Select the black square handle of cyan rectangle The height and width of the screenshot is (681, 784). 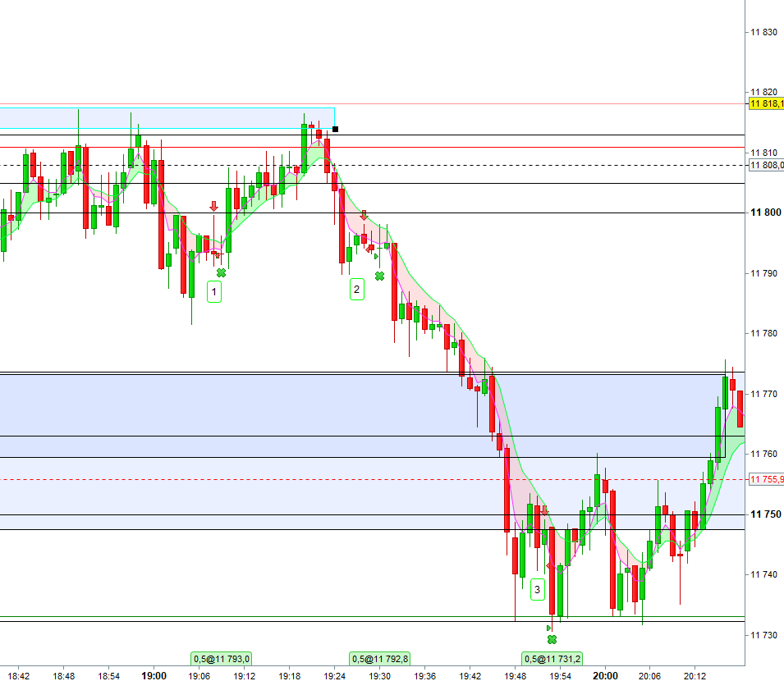coord(335,130)
